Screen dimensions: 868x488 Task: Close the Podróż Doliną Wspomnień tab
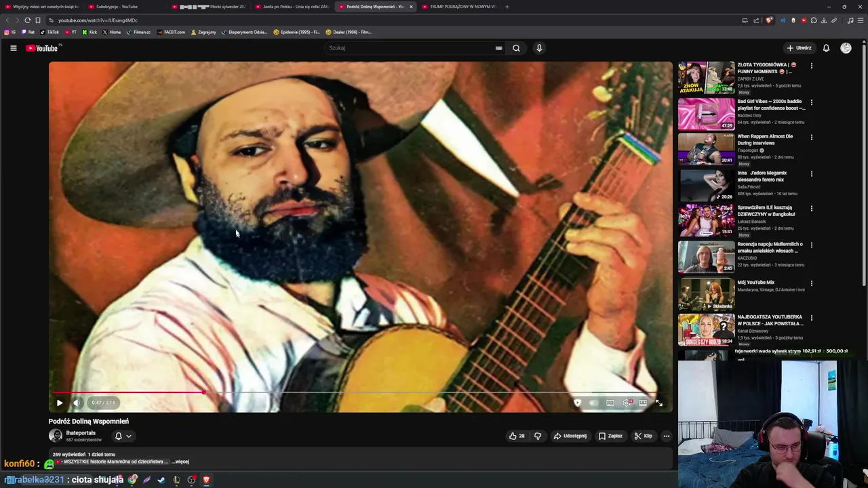pyautogui.click(x=411, y=7)
